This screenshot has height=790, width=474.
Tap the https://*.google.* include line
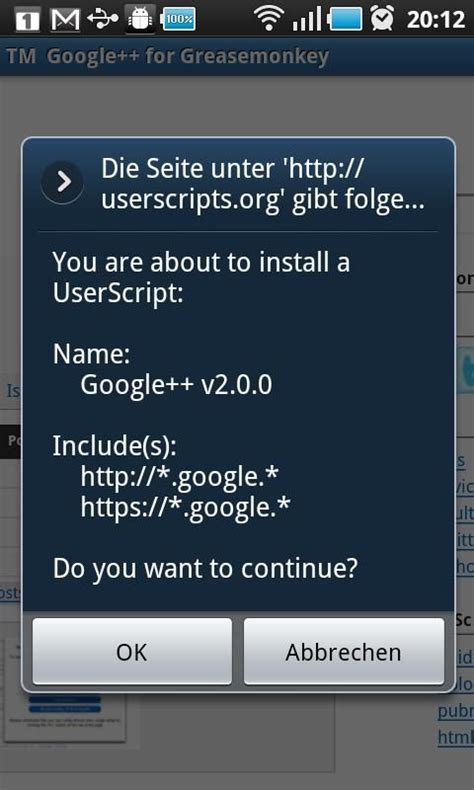tap(186, 508)
